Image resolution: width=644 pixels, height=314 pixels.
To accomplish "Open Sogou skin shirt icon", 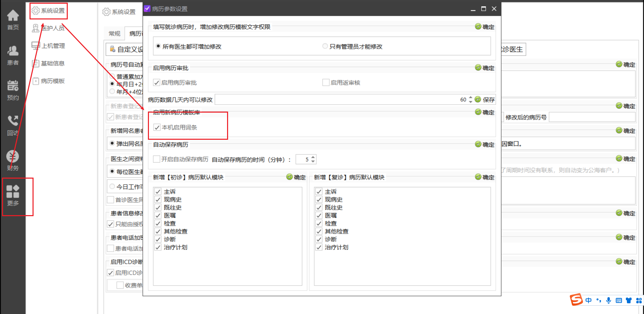I will click(629, 301).
